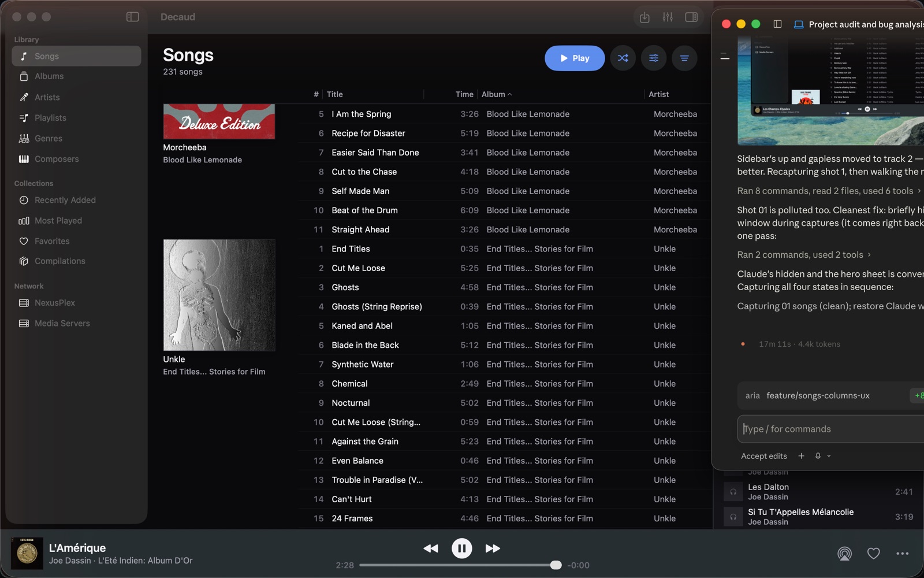924x578 pixels.
Task: Open Albums in the Library sidebar
Action: 76,76
